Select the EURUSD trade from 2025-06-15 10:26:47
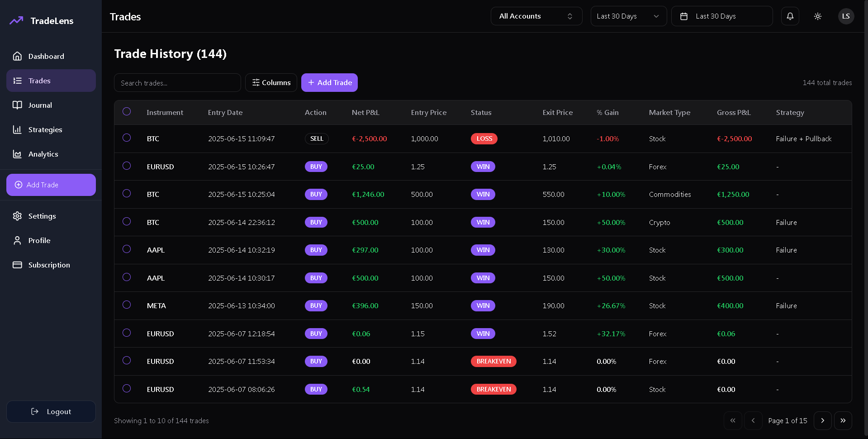 pos(127,166)
